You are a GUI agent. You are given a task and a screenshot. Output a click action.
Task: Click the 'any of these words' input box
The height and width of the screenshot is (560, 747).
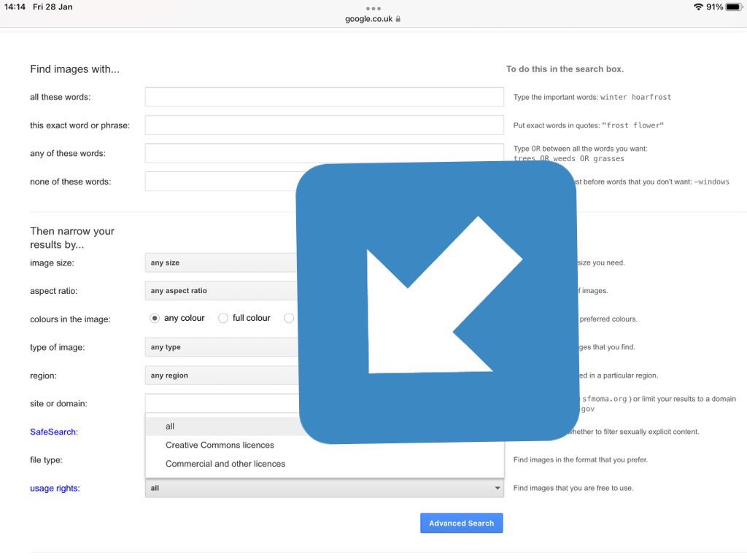click(324, 153)
